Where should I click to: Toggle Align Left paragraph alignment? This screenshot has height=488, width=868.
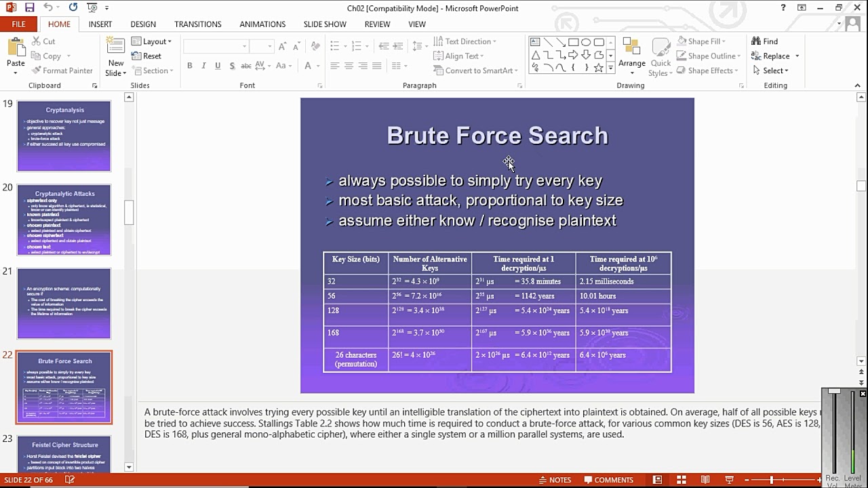point(335,66)
